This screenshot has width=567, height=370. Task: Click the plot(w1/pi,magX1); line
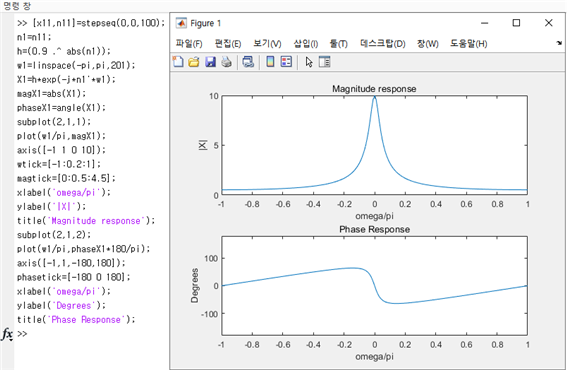(61, 136)
